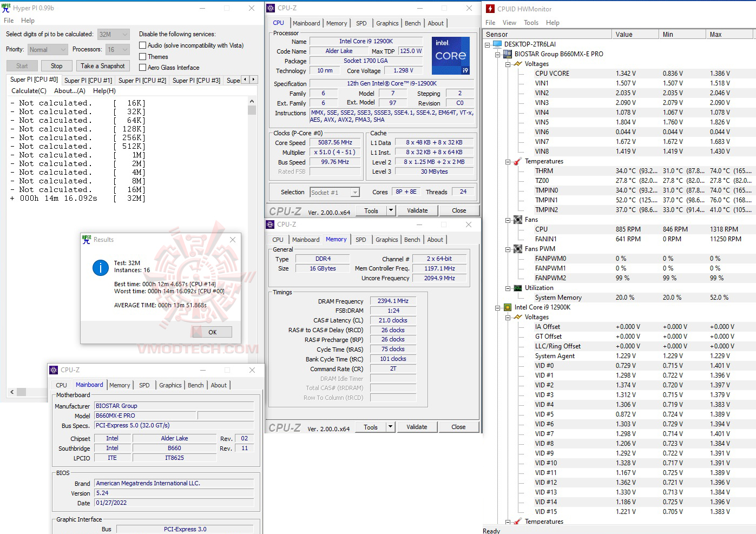Screen dimensions: 756x534
Task: Open the Tools menu in HWMonitor's menu bar
Action: point(531,23)
